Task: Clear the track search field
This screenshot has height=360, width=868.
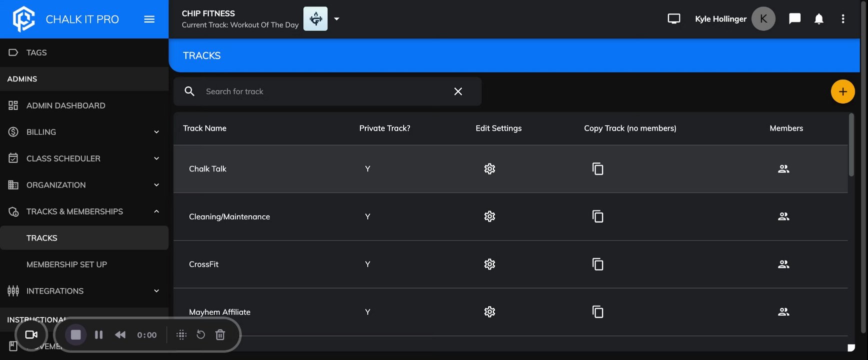Action: click(458, 91)
